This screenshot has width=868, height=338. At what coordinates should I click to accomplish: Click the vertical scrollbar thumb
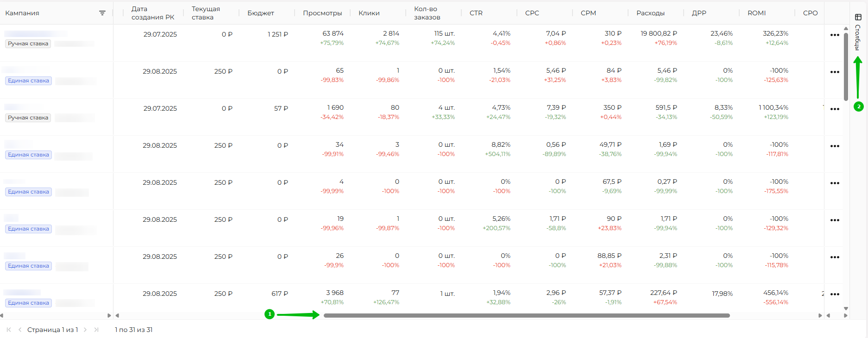pos(846,65)
